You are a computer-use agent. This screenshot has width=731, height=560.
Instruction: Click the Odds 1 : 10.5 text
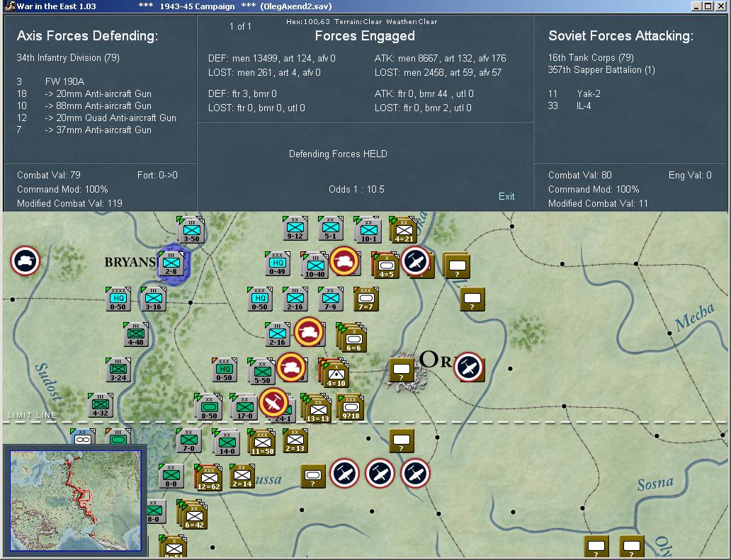(x=356, y=189)
